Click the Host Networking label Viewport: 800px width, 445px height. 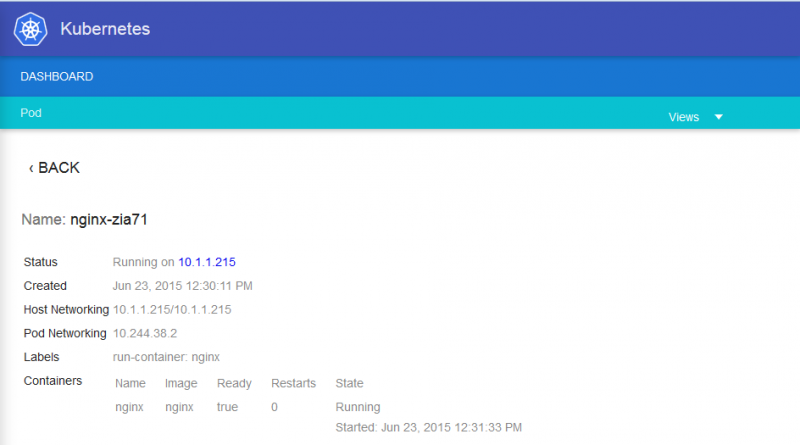(66, 309)
